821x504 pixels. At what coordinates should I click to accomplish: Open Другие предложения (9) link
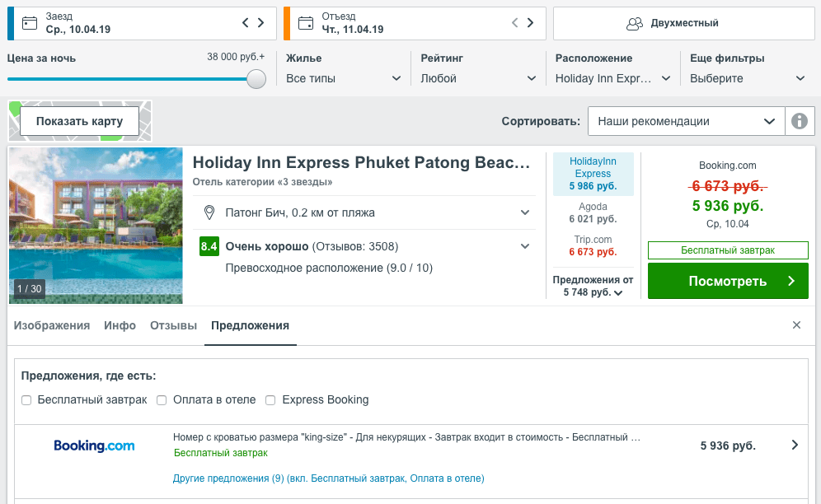(329, 478)
